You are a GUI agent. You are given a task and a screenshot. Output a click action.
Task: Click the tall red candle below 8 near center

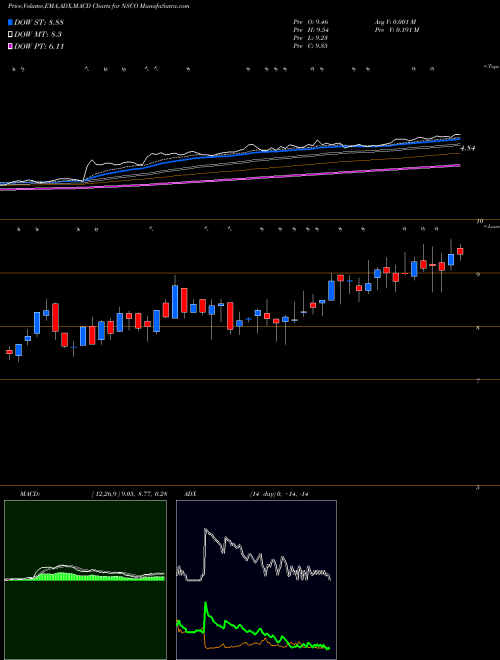(230, 316)
